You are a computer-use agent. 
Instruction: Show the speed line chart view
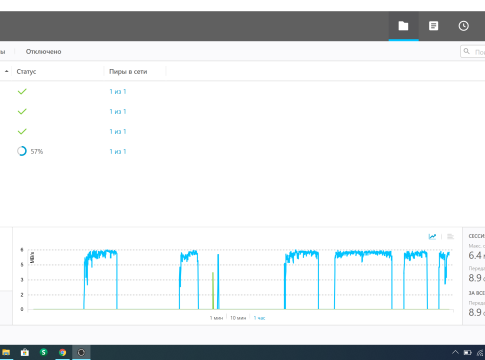[432, 236]
